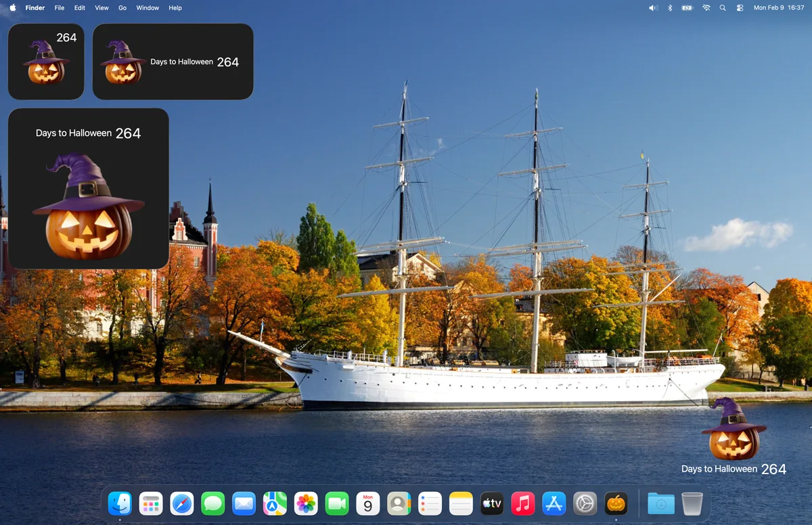Open the Apple TV app
Viewport: 812px width, 525px height.
(492, 503)
